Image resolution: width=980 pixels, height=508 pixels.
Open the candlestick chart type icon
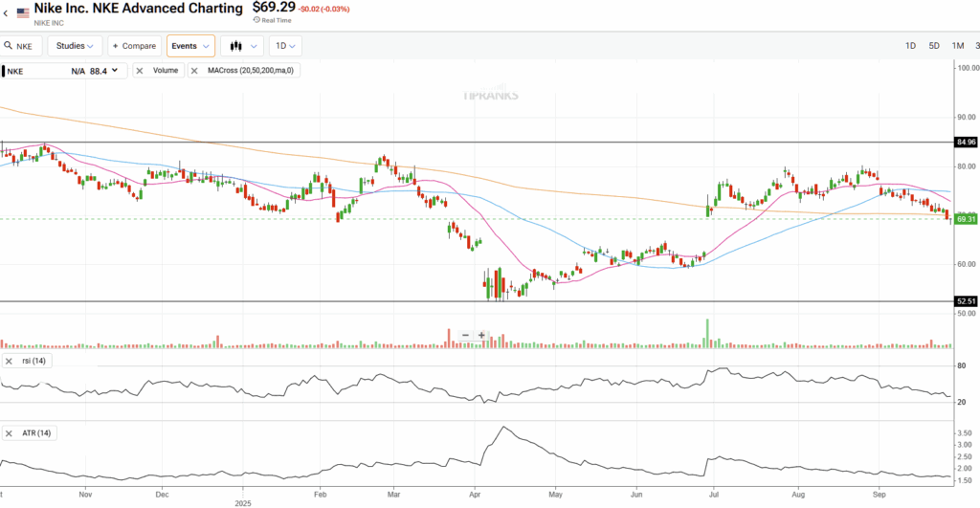[235, 46]
